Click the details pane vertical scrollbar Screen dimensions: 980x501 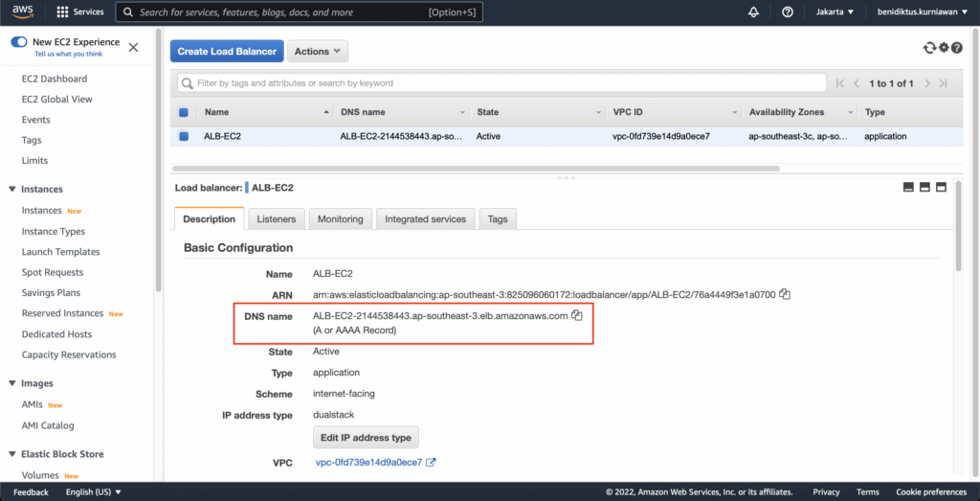click(x=958, y=225)
